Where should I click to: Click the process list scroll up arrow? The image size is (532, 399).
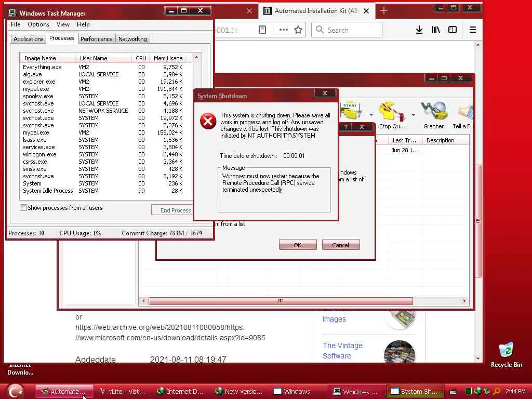coord(196,57)
